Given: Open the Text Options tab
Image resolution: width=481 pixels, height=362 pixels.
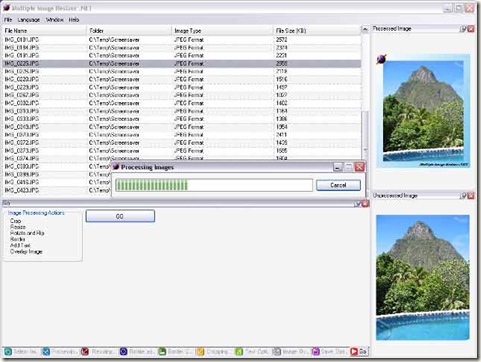Looking at the screenshot, I should (x=253, y=351).
